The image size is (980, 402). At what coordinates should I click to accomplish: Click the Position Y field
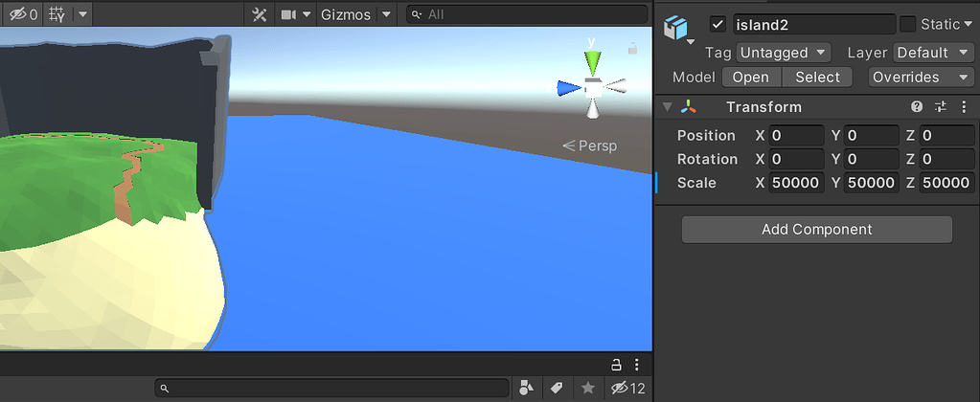coord(871,136)
